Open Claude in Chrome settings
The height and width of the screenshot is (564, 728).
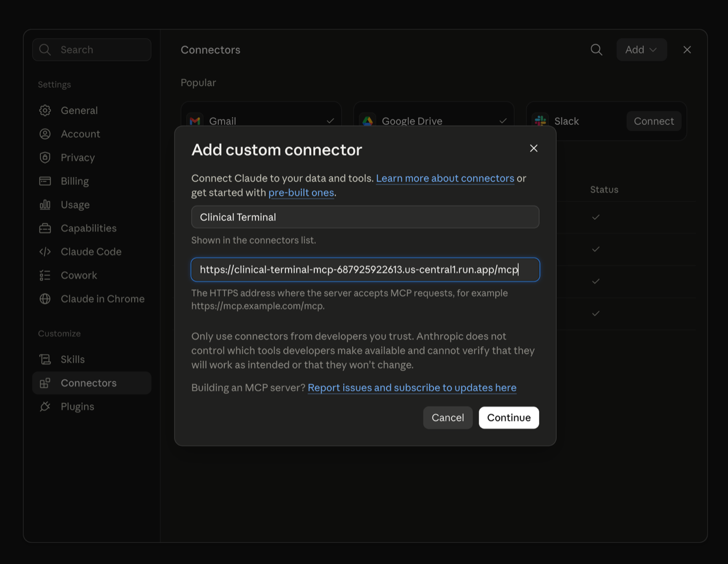(92, 299)
